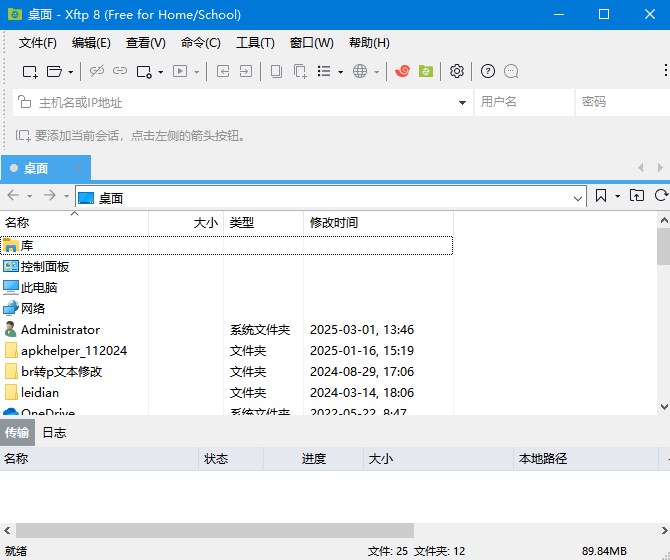Sort by the 修改时间 column header
670x560 pixels.
tap(379, 223)
